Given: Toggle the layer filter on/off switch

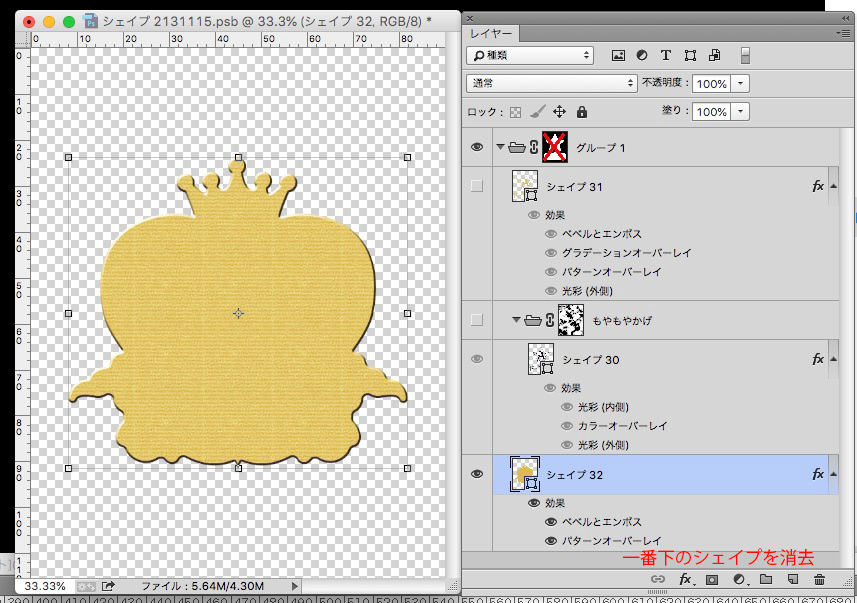Looking at the screenshot, I should [x=744, y=55].
